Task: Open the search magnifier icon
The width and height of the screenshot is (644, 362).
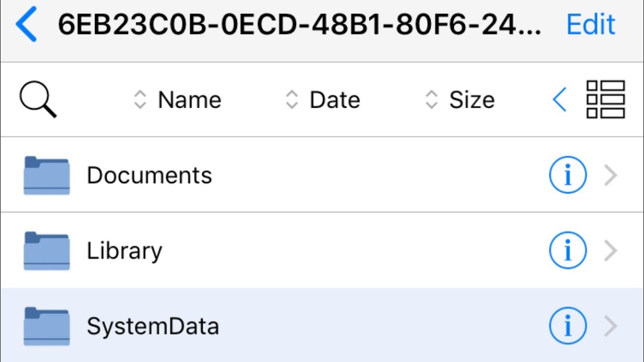Action: 38,100
